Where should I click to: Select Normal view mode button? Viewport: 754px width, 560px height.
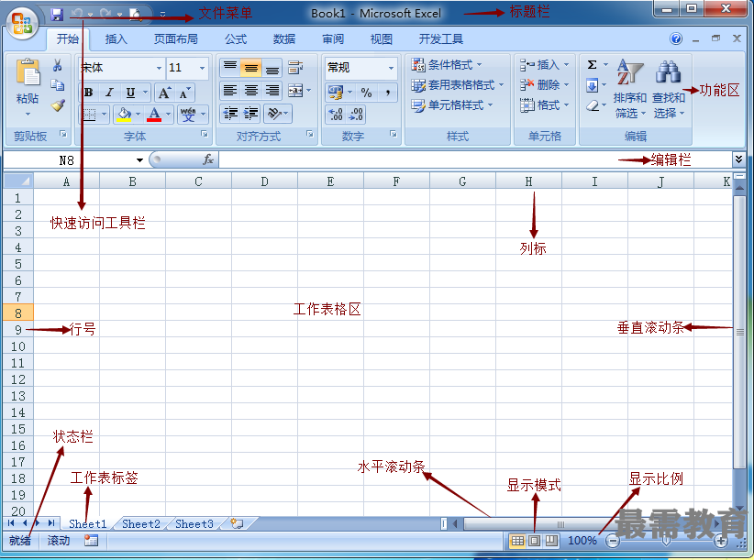click(517, 541)
